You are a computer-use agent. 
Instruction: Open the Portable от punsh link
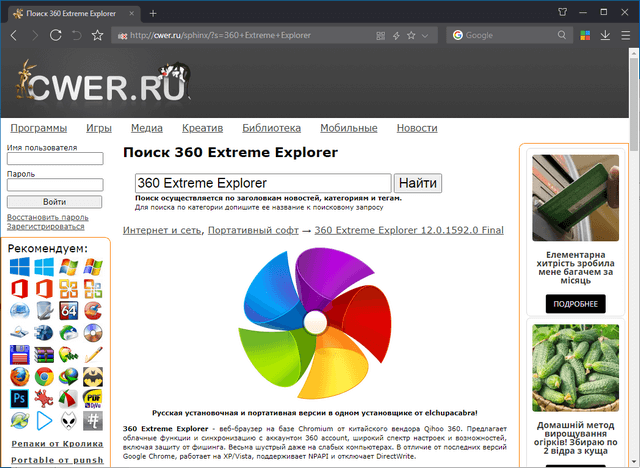point(57,460)
